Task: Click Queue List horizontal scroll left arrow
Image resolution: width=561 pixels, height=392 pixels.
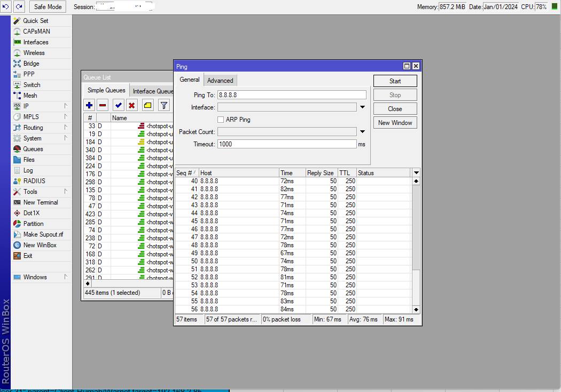Action: pos(88,283)
